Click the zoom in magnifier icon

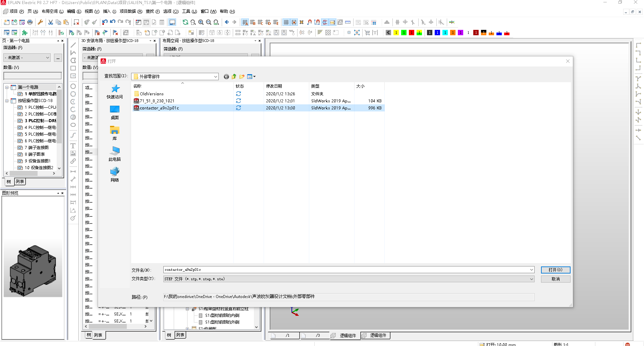click(201, 22)
